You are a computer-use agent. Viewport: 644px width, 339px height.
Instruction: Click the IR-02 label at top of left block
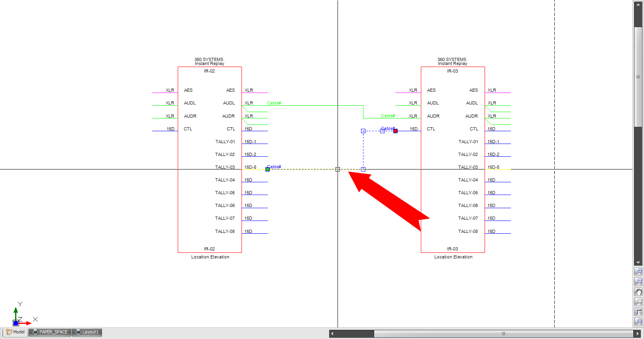[x=209, y=71]
